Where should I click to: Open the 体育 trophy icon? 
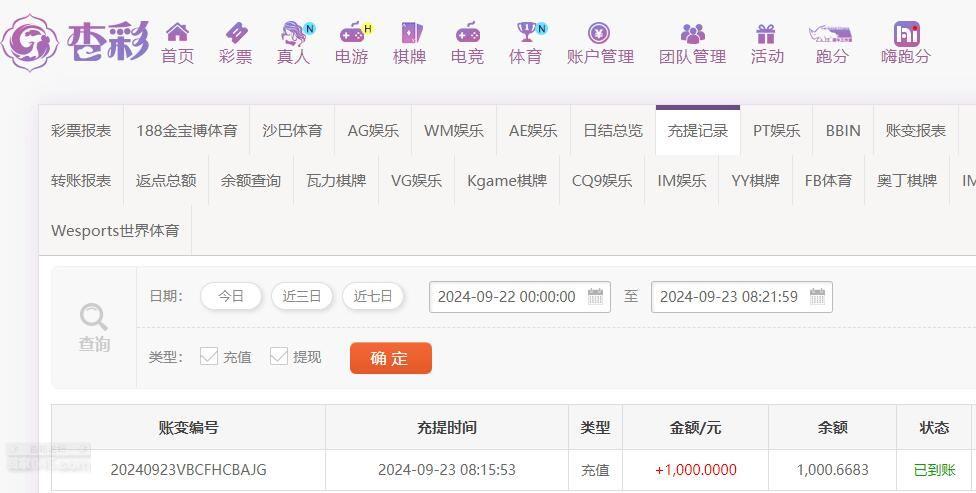coord(527,32)
